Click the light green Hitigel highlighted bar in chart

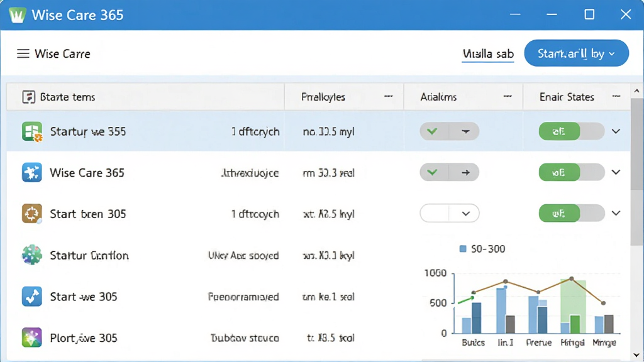click(x=574, y=301)
